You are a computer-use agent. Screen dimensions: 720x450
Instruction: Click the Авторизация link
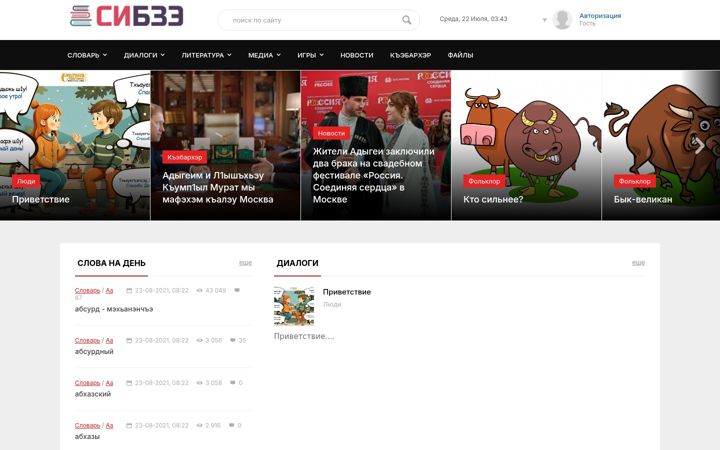tap(600, 16)
